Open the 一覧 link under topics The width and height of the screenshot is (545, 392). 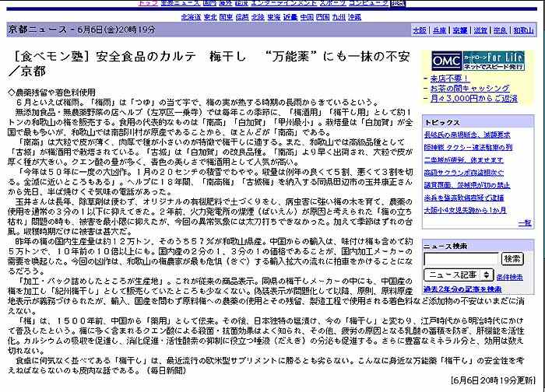click(525, 223)
